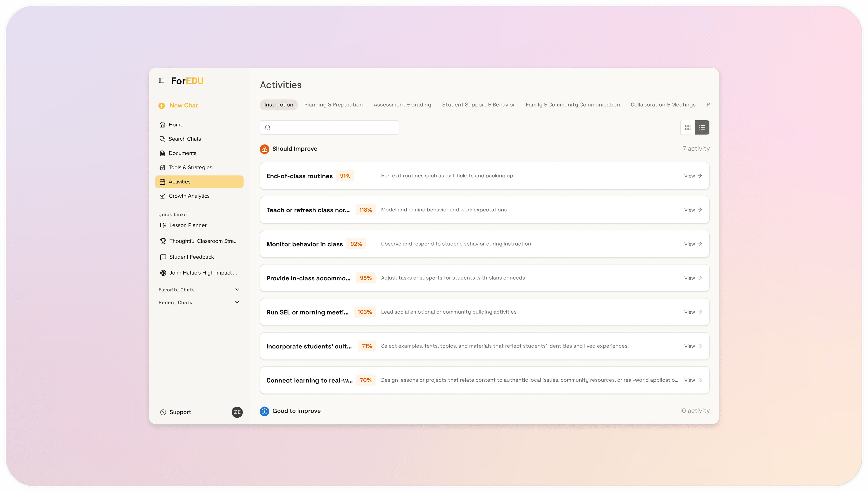Screen dimensions: 868x492
Task: Click the Search Chats icon
Action: pos(163,139)
